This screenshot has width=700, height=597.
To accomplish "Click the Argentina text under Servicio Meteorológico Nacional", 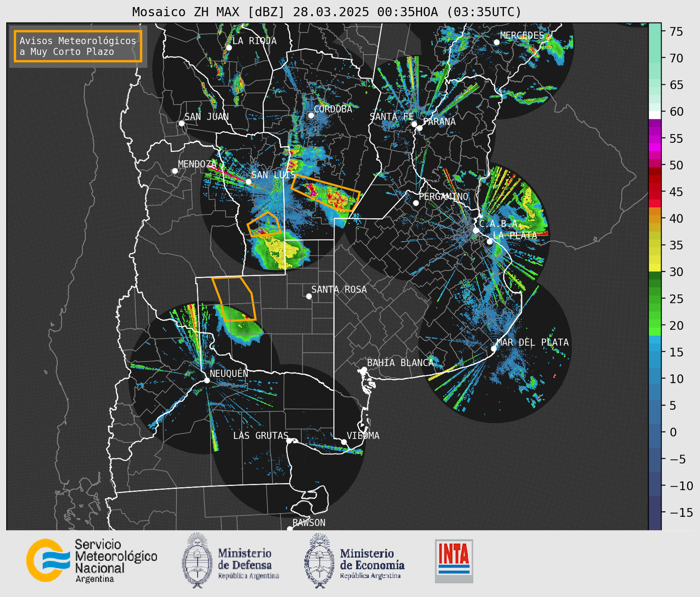I will pyautogui.click(x=95, y=579).
